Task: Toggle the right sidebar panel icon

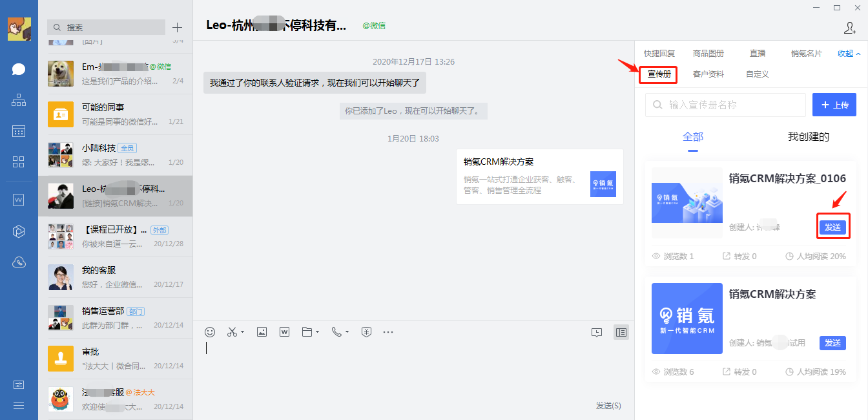Action: (621, 332)
